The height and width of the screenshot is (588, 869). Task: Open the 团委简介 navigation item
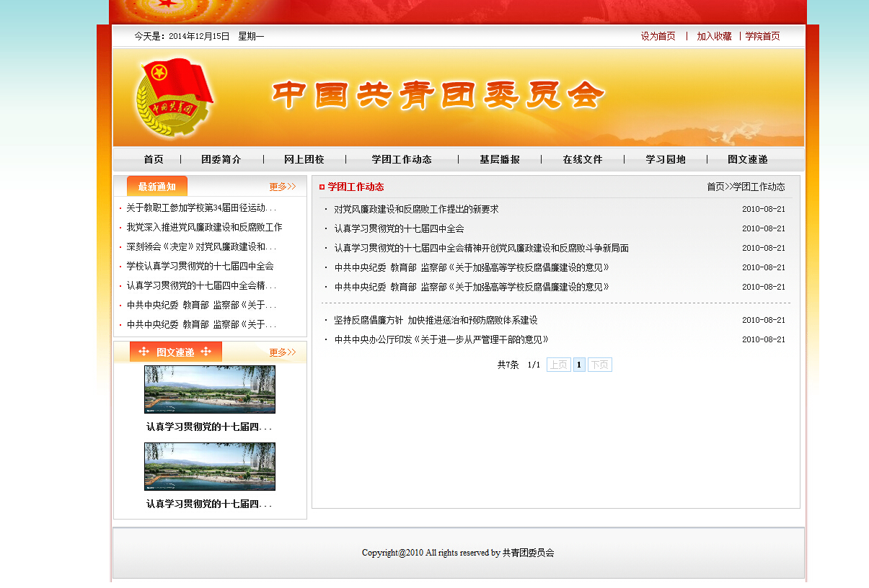pyautogui.click(x=221, y=159)
